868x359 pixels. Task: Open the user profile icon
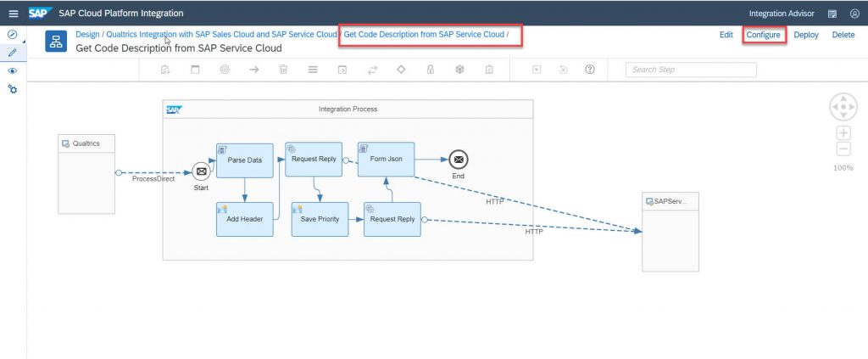[854, 14]
